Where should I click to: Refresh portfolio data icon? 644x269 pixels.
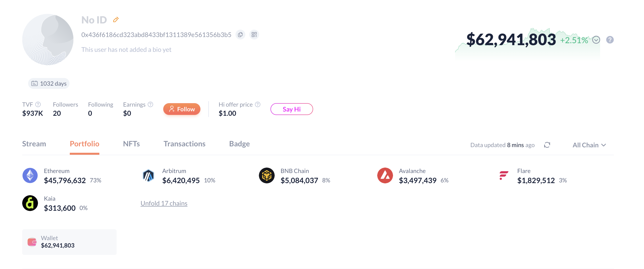pyautogui.click(x=547, y=145)
